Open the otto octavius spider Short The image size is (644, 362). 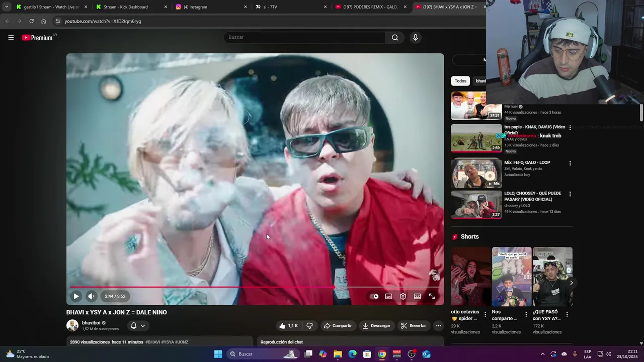click(471, 277)
